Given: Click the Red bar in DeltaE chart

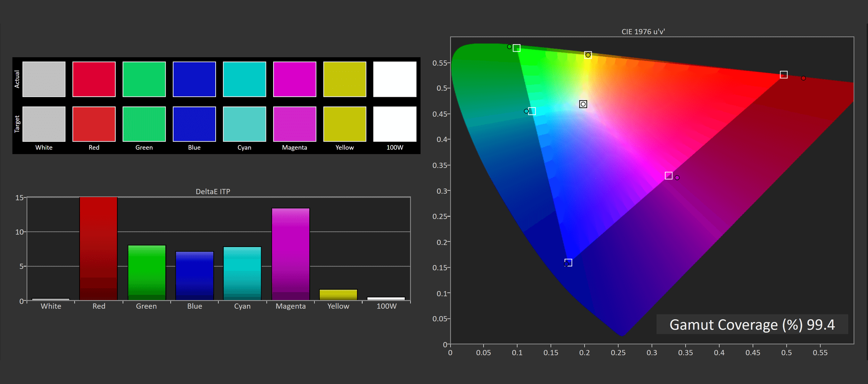Looking at the screenshot, I should (98, 248).
